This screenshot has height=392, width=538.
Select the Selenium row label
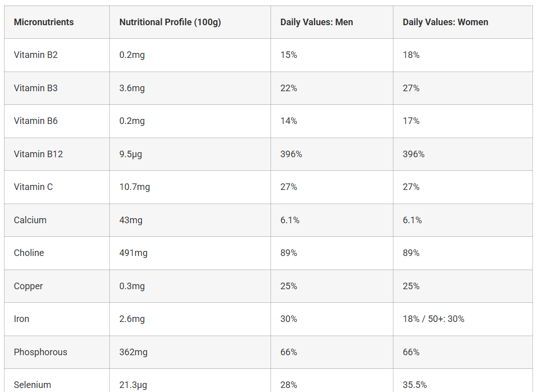[32, 385]
